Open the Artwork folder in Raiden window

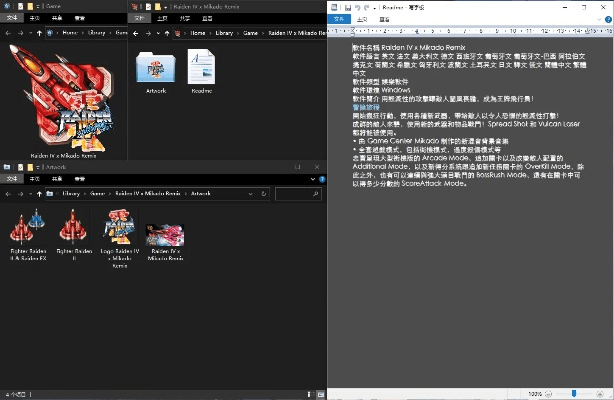(x=156, y=72)
